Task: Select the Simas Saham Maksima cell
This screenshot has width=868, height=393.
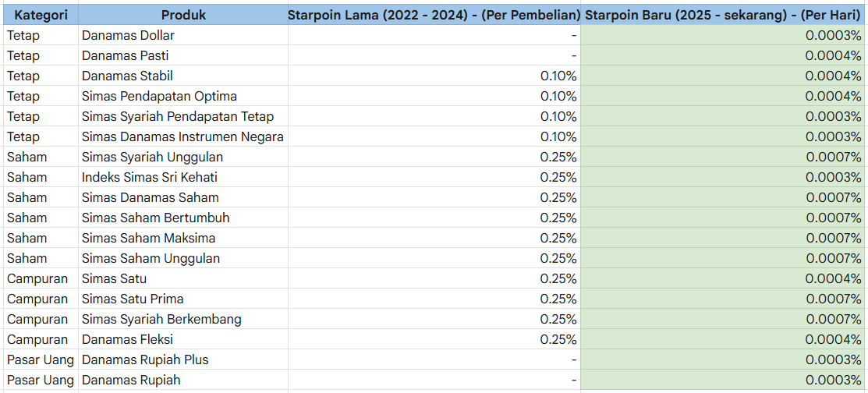Action: (183, 238)
